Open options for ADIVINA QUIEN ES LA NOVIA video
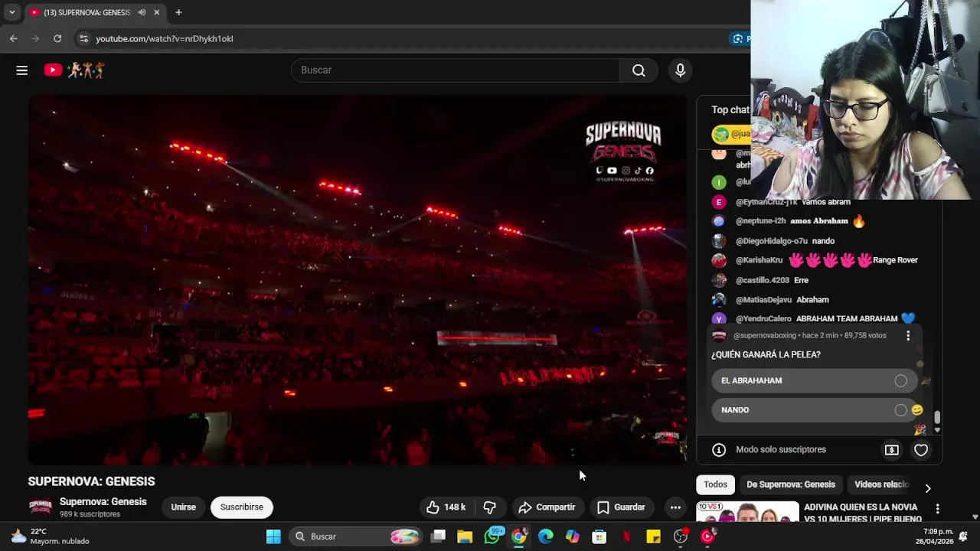 [937, 508]
